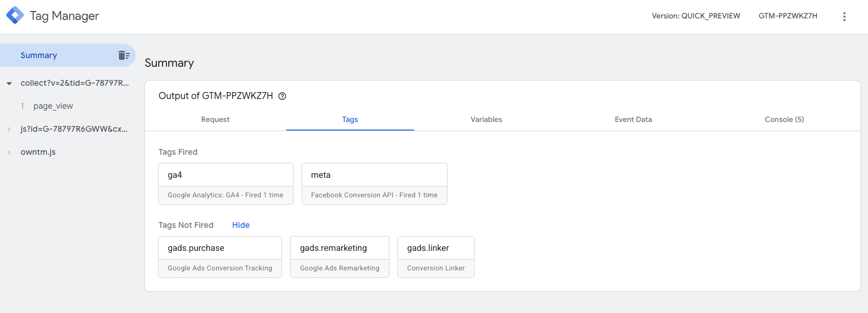
Task: Click the Tag Manager logo icon
Action: click(15, 16)
